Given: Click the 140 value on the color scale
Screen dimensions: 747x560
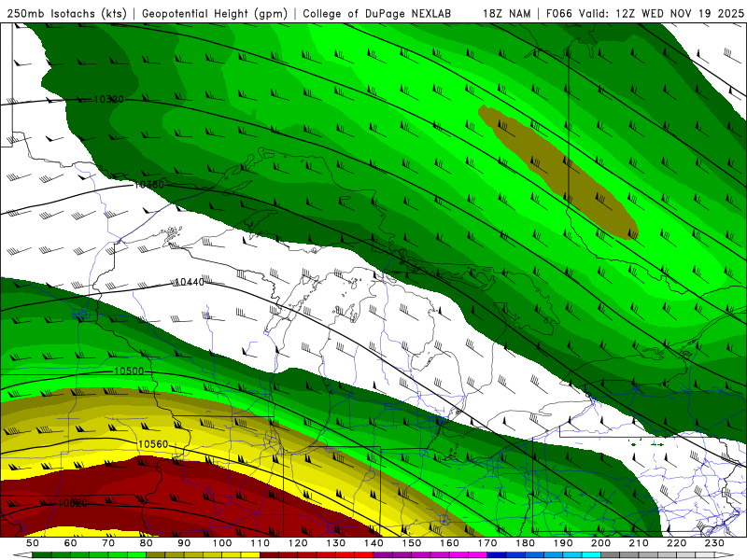Looking at the screenshot, I should pos(373,543).
